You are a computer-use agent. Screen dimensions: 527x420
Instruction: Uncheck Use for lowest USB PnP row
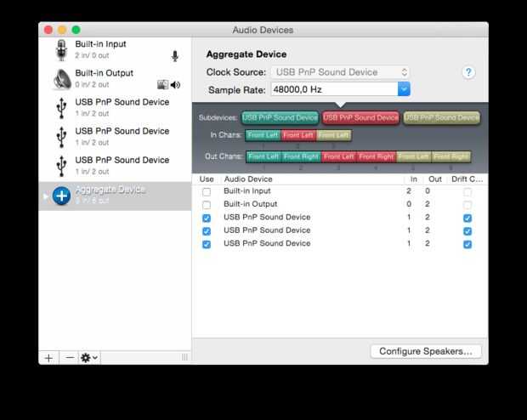[x=207, y=244]
